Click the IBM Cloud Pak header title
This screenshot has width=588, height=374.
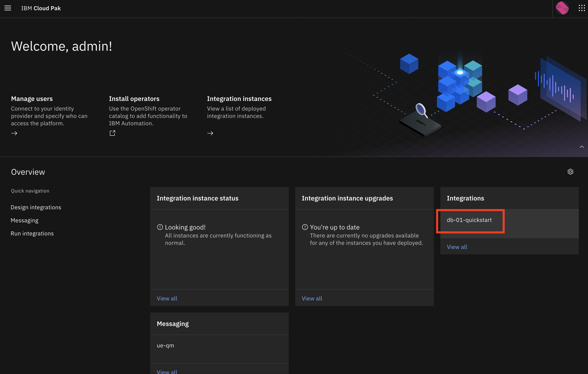pos(41,8)
